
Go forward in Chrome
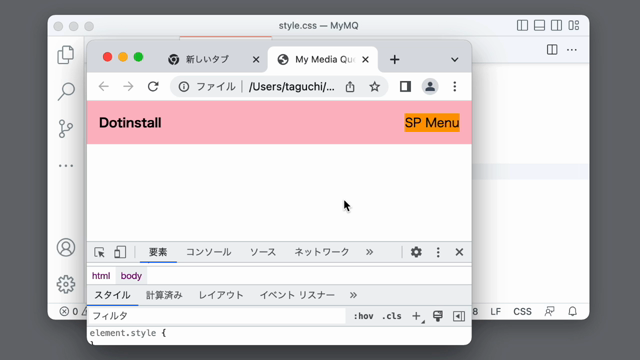pyautogui.click(x=128, y=87)
